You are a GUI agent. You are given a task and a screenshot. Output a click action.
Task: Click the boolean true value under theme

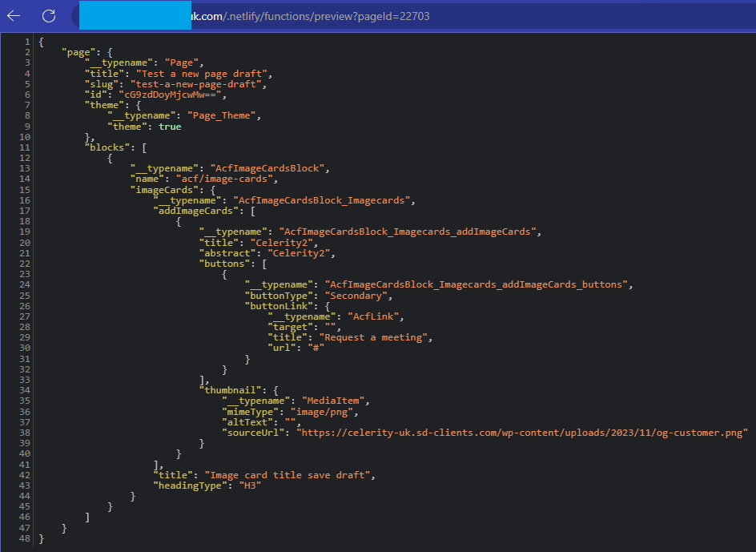point(170,127)
